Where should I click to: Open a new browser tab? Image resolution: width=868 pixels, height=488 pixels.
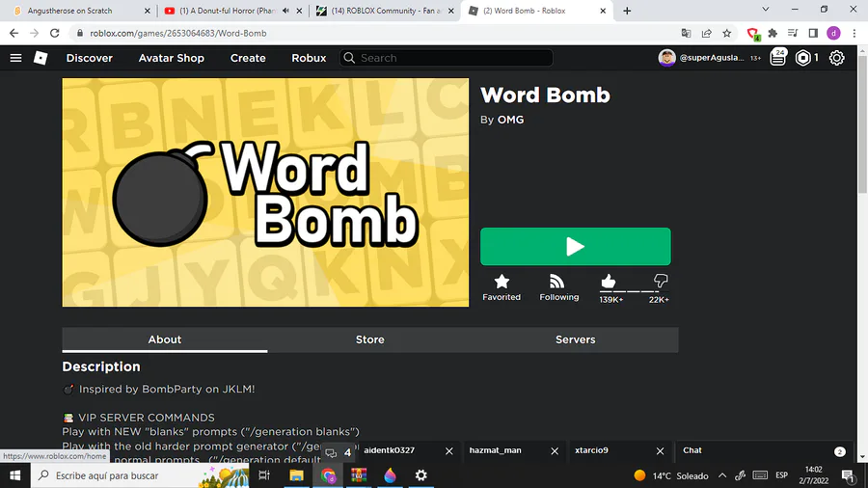[x=627, y=11]
